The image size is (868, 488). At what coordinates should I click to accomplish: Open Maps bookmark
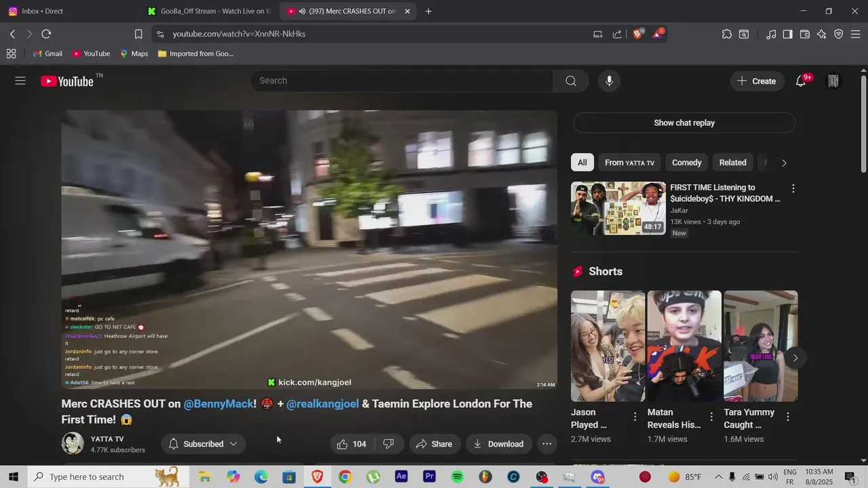pos(134,54)
